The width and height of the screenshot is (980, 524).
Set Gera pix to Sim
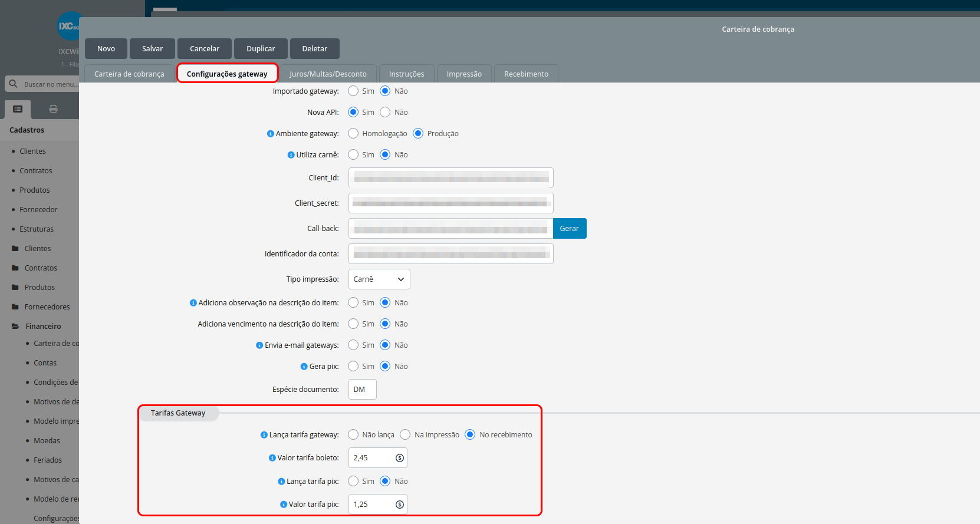tap(353, 366)
